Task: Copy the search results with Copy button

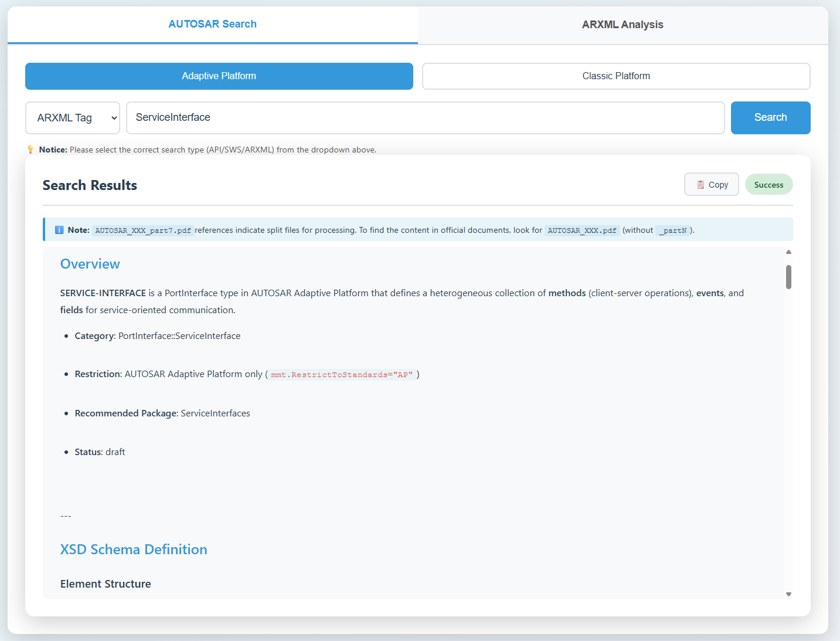Action: [711, 185]
